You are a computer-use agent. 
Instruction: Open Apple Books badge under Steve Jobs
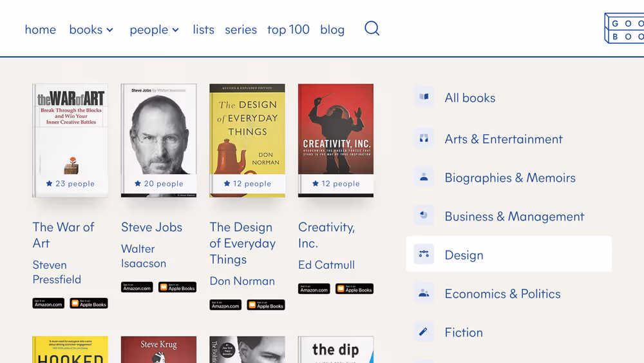click(178, 287)
